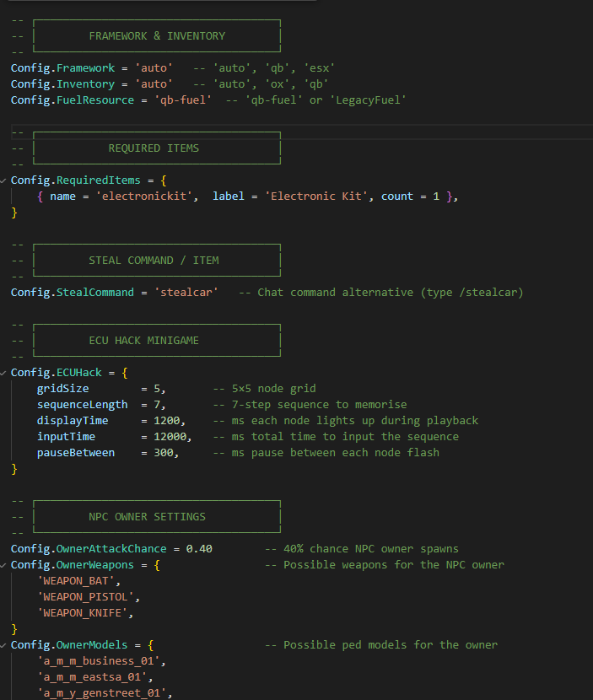The height and width of the screenshot is (700, 593).
Task: Click the 'LegacyFuel' text in the comment
Action: pos(368,100)
